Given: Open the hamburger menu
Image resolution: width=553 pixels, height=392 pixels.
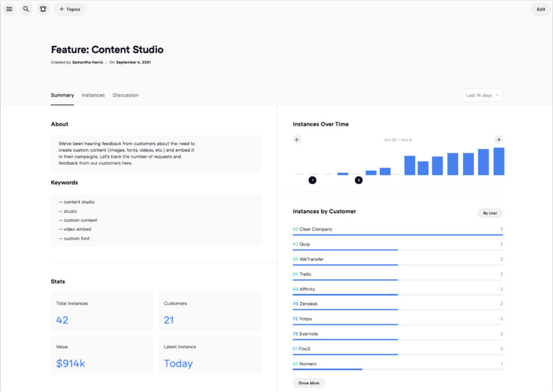Looking at the screenshot, I should click(9, 9).
